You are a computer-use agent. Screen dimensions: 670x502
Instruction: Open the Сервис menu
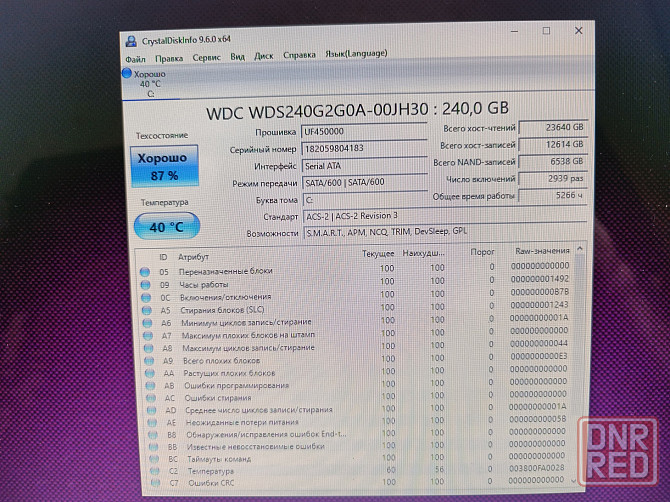pyautogui.click(x=206, y=57)
